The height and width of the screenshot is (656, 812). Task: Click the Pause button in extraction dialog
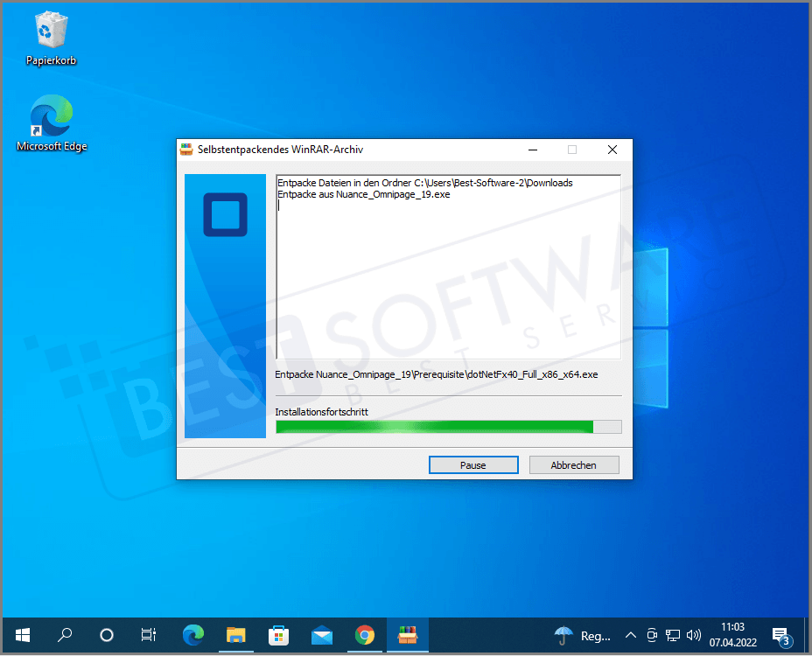(473, 464)
